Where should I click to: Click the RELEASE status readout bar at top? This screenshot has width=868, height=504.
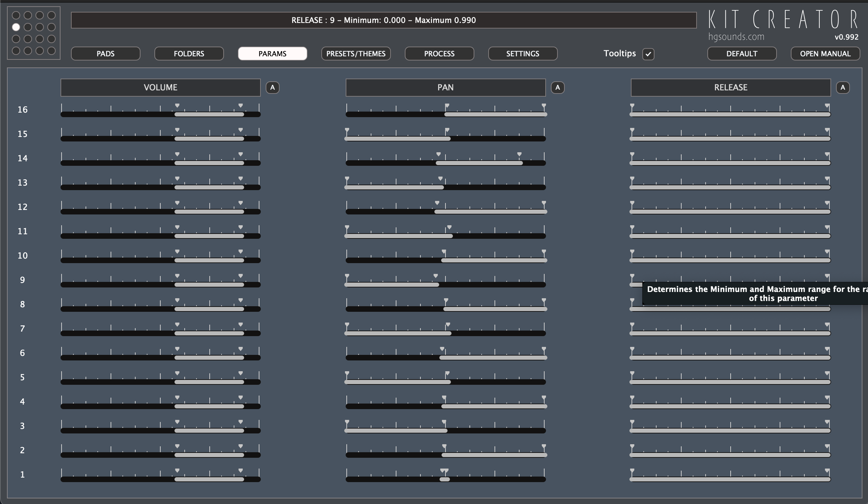pyautogui.click(x=384, y=20)
